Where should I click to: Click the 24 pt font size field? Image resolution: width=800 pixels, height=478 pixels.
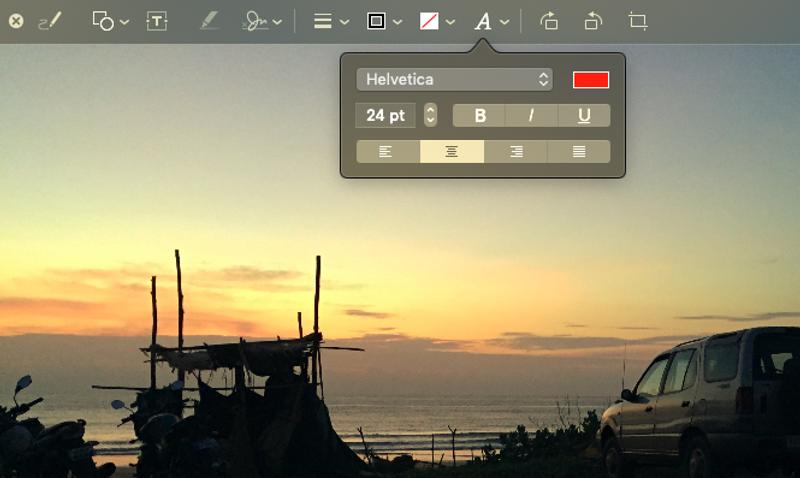(386, 115)
